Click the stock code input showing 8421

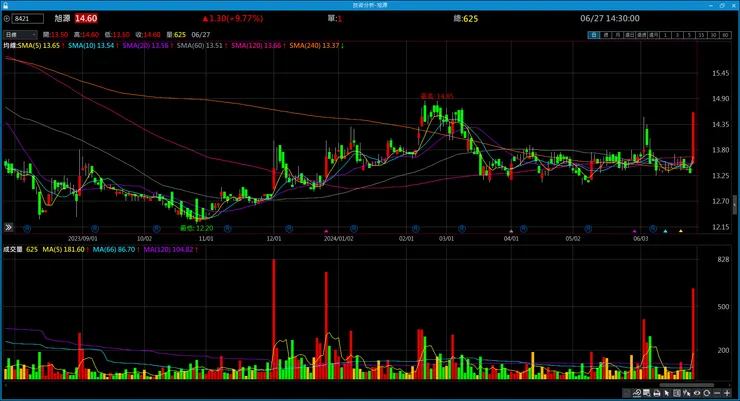28,18
